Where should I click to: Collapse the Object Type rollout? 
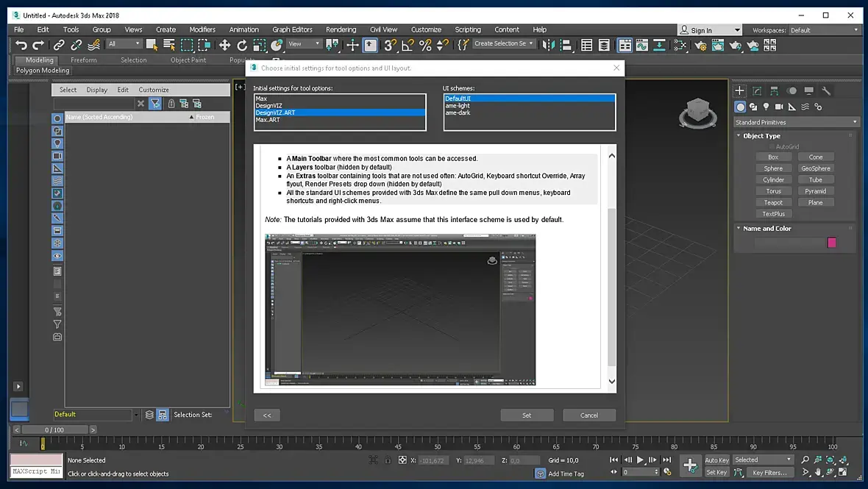761,136
